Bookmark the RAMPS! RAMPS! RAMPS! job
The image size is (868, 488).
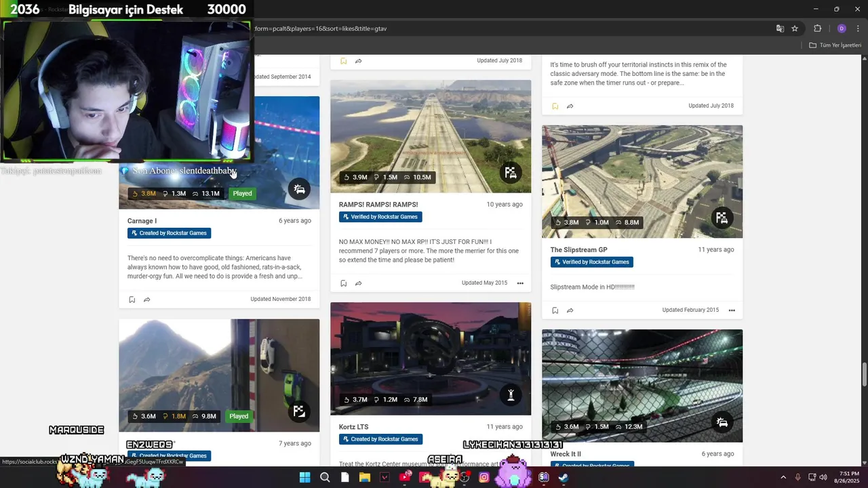(x=343, y=283)
